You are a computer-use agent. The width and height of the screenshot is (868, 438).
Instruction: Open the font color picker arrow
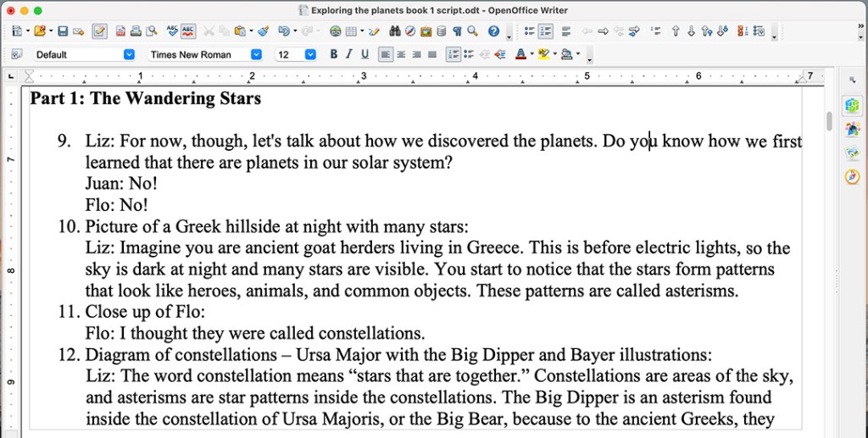531,54
